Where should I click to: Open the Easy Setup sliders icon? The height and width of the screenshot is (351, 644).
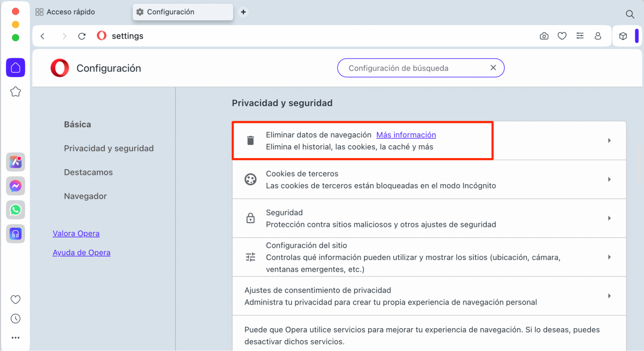click(580, 36)
